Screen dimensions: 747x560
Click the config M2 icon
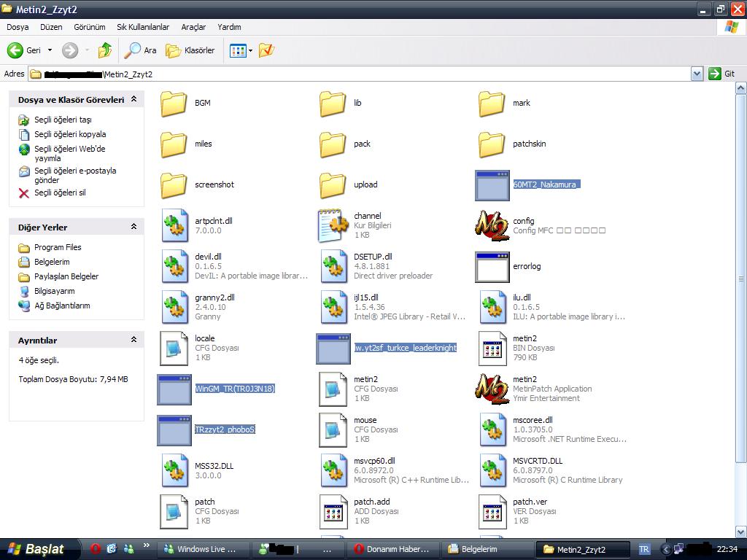click(x=492, y=226)
